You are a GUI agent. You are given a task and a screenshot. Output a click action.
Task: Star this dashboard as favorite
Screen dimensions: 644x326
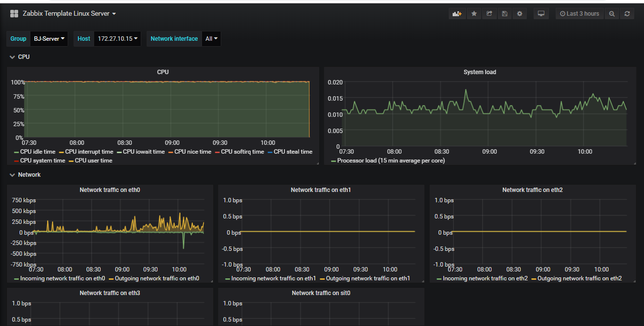[474, 14]
